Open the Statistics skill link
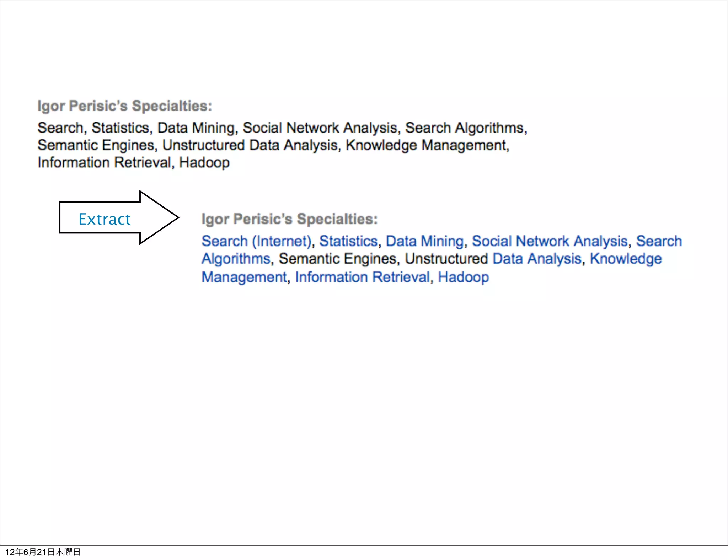728x560 pixels. point(348,241)
